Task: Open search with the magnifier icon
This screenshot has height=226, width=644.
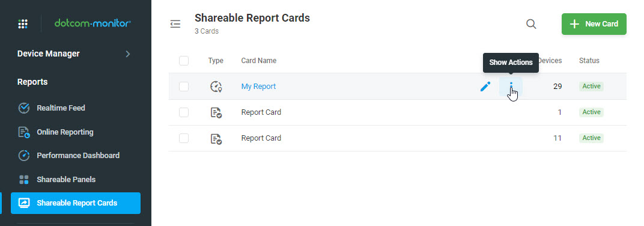Action: coord(531,24)
